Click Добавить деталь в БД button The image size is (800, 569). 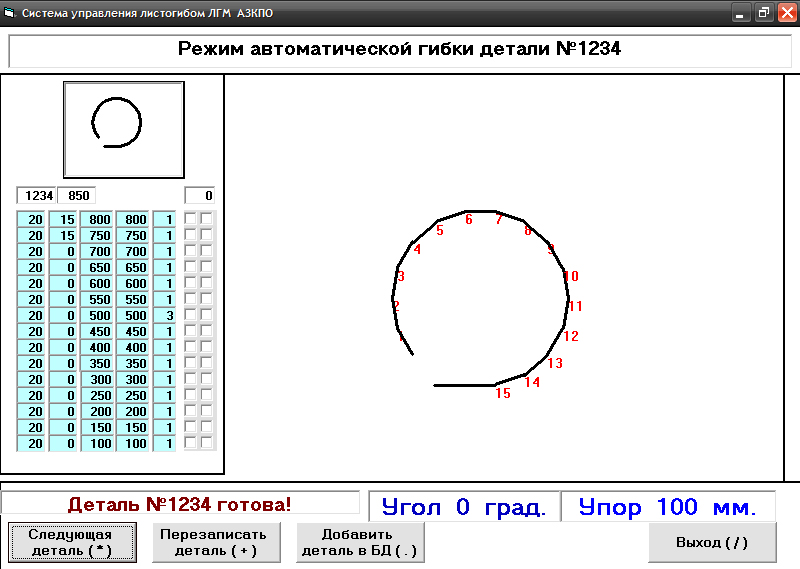[359, 543]
